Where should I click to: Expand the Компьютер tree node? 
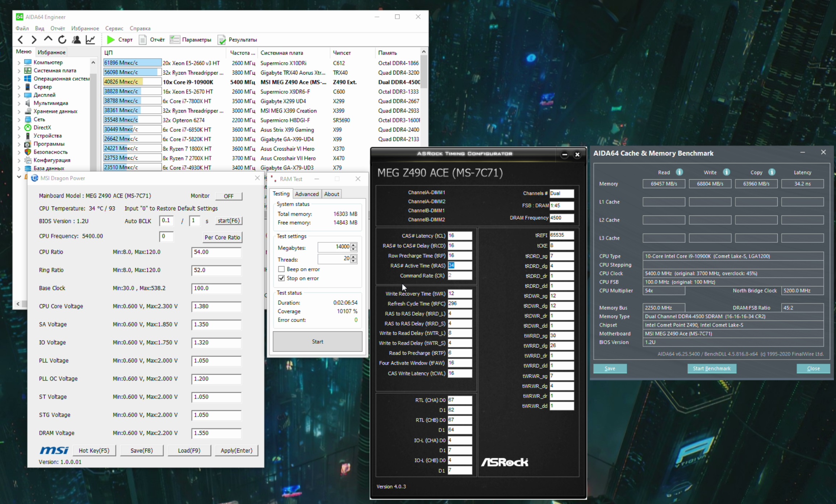pyautogui.click(x=19, y=62)
